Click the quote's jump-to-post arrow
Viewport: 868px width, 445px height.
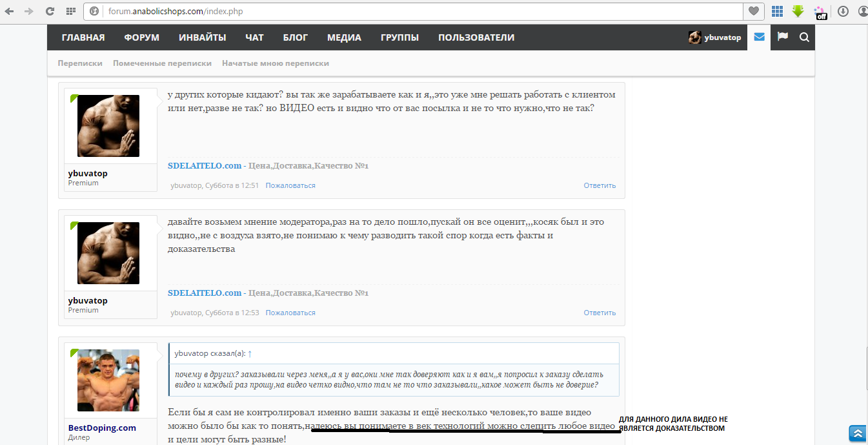pos(250,354)
